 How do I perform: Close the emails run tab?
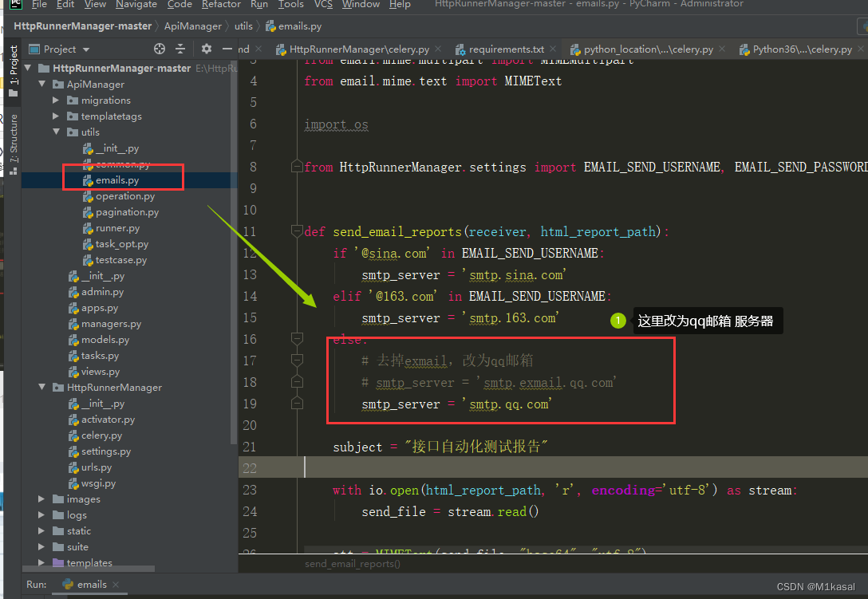[x=116, y=584]
